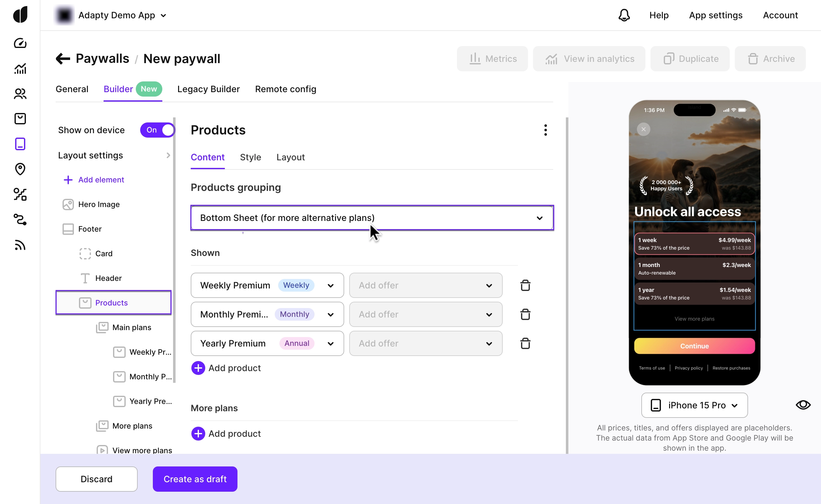Open the iPhone 15 Pro device selector
Image resolution: width=821 pixels, height=504 pixels.
pos(694,405)
